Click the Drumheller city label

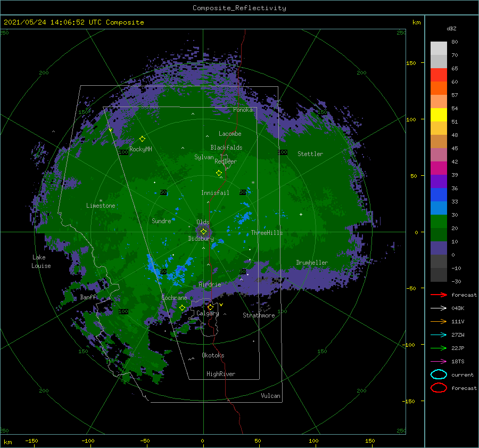pyautogui.click(x=312, y=263)
